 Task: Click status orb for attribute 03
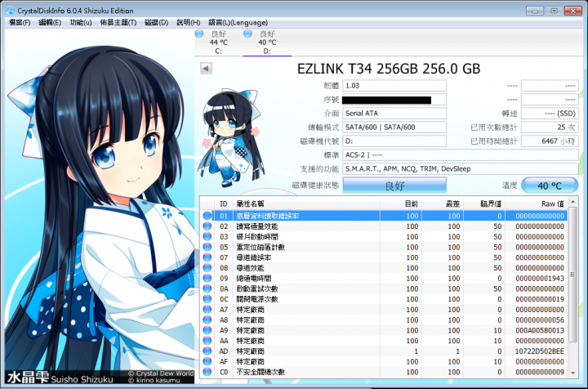click(207, 237)
